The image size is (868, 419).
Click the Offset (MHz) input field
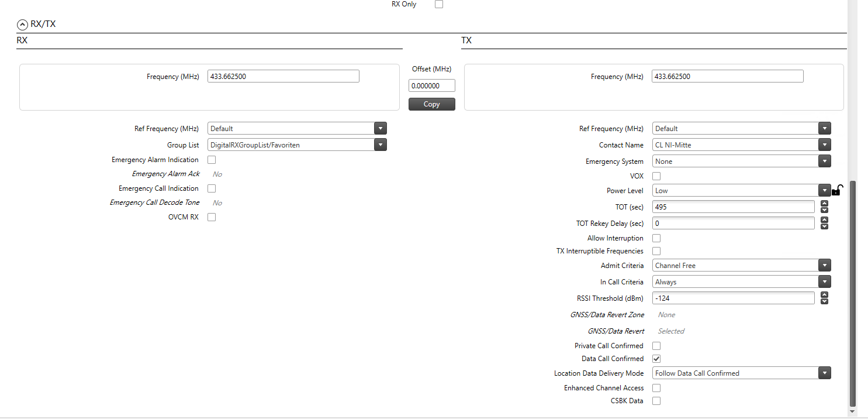[x=431, y=86]
